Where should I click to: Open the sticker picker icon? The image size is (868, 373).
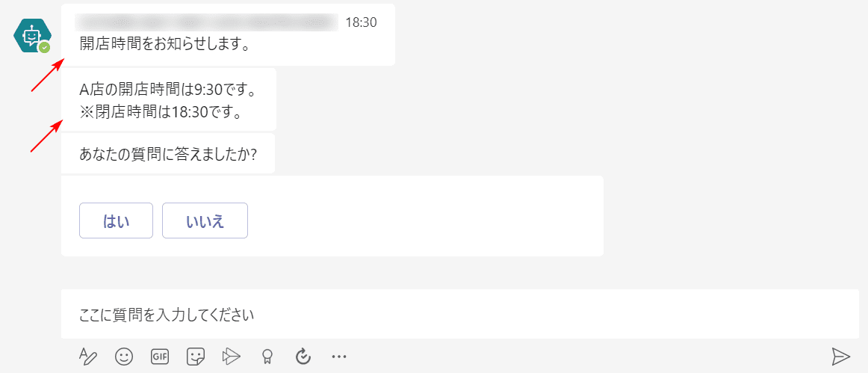(x=196, y=357)
